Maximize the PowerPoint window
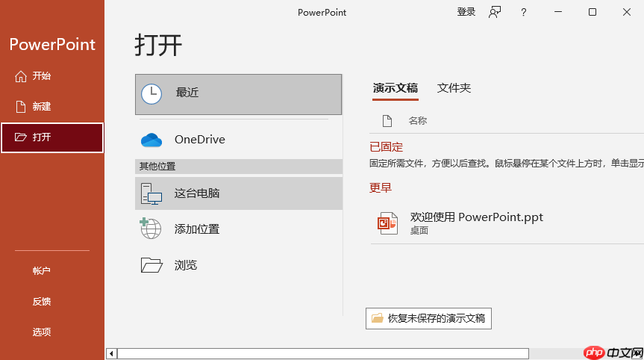 pyautogui.click(x=593, y=13)
